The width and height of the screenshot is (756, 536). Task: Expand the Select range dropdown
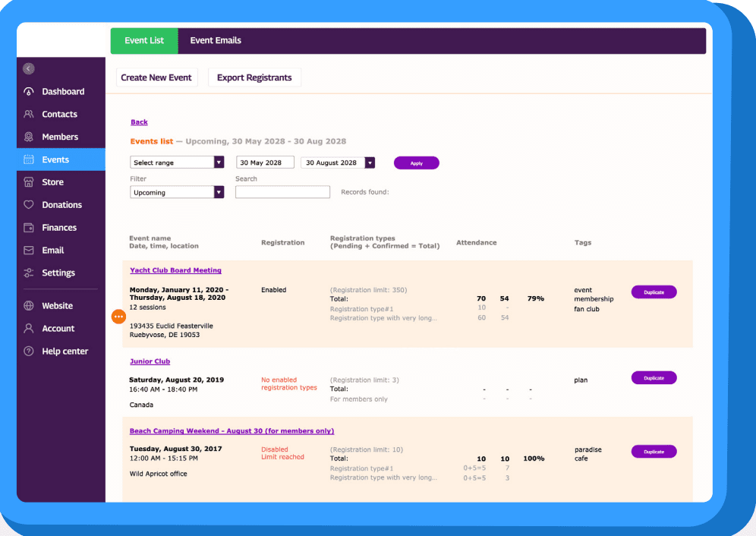click(219, 162)
